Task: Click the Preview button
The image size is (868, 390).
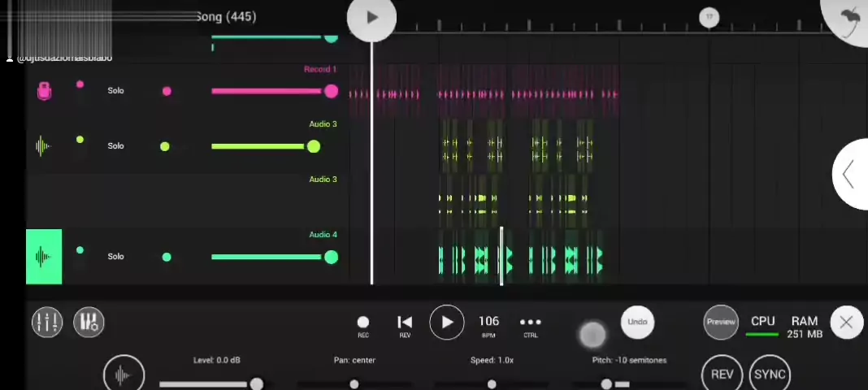Action: coord(720,323)
